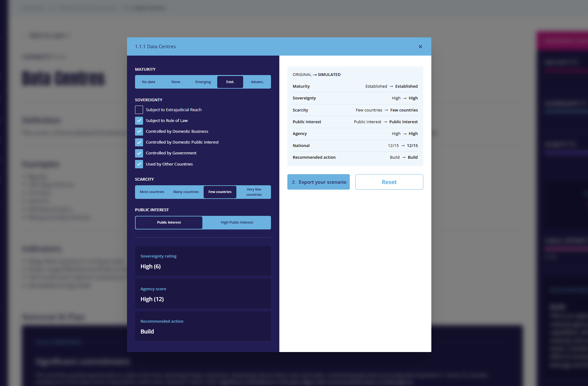Click the download icon in Export button

pyautogui.click(x=294, y=182)
